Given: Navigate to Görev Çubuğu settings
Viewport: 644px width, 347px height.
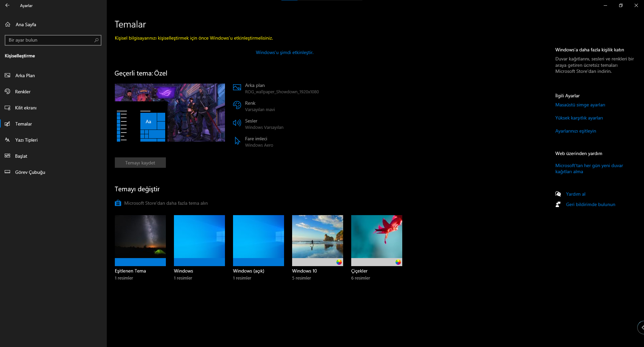Looking at the screenshot, I should pos(53,172).
